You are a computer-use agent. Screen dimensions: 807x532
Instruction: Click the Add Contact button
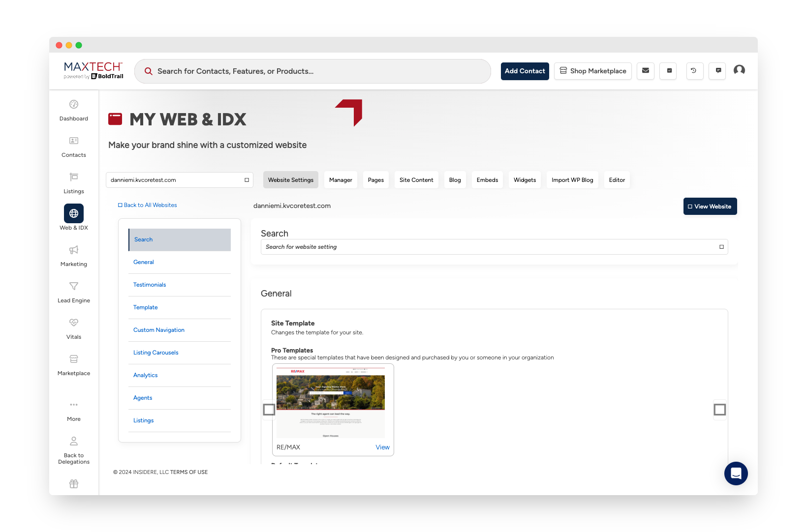pos(525,71)
